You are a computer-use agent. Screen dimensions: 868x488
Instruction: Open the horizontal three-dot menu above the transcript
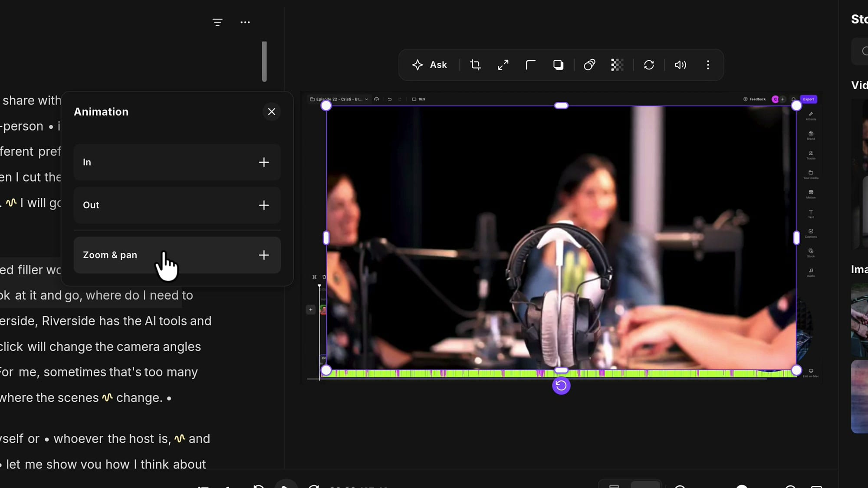(245, 22)
